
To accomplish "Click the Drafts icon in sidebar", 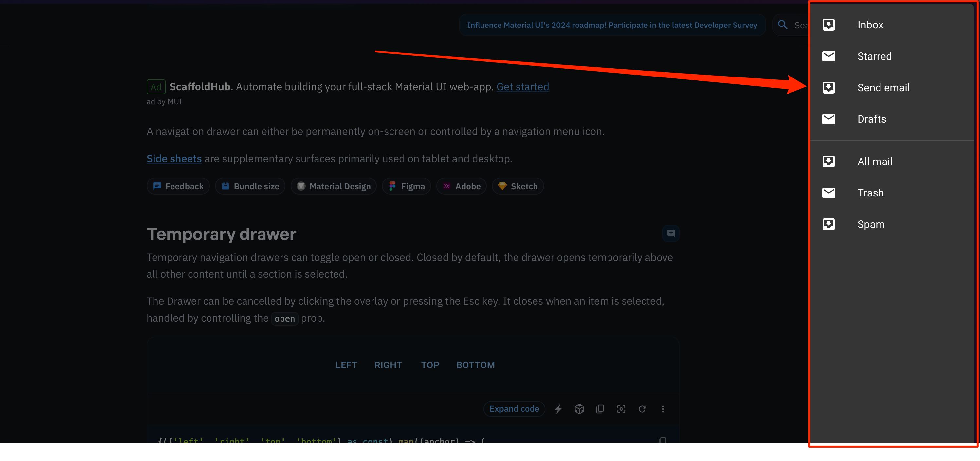I will [829, 119].
